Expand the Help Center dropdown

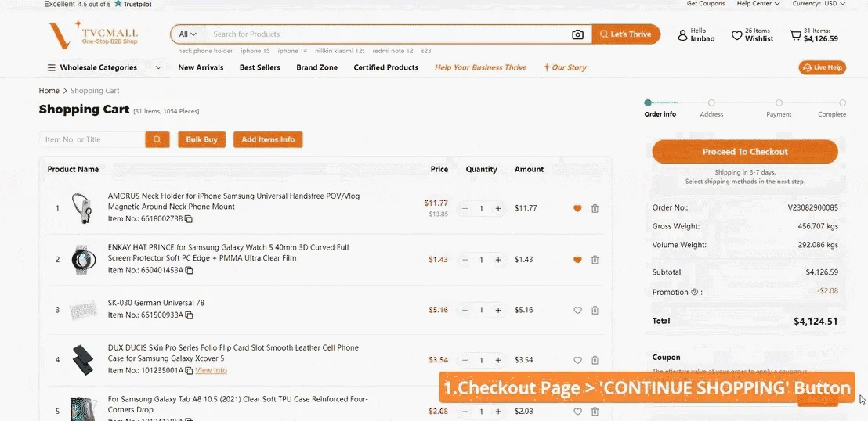point(758,3)
